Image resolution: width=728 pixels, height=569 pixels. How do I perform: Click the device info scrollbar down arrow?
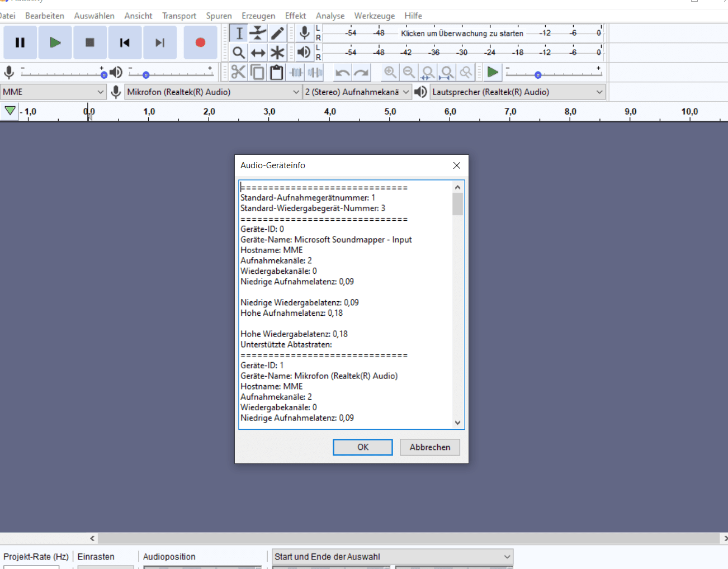pyautogui.click(x=458, y=423)
